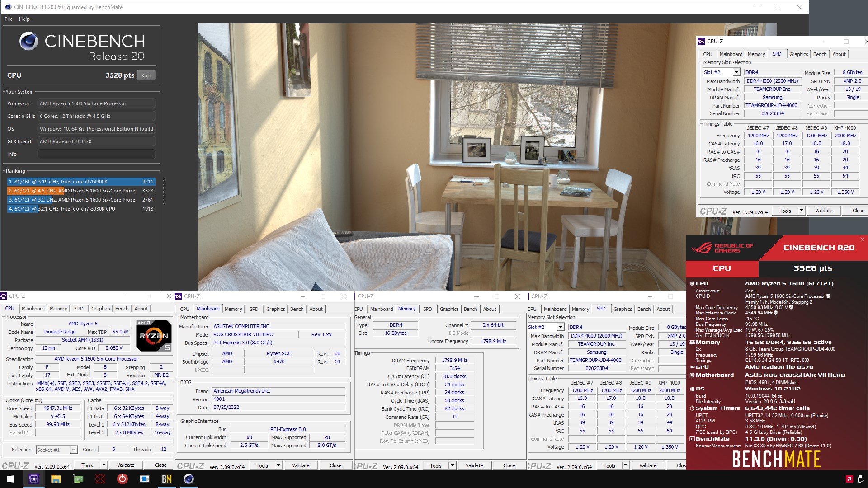
Task: Switch to Graphics tab in top-right CPU-Z
Action: [x=798, y=54]
